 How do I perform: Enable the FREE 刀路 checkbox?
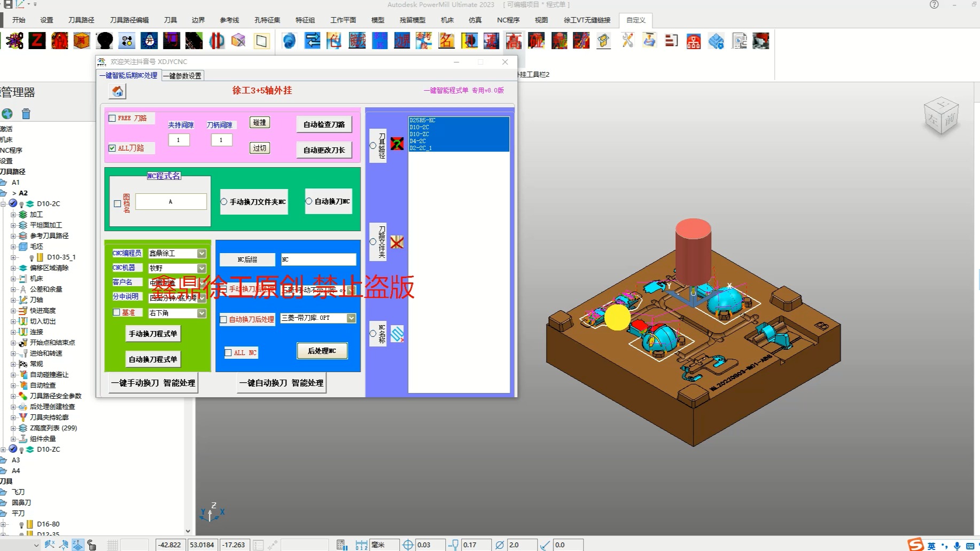(x=112, y=119)
